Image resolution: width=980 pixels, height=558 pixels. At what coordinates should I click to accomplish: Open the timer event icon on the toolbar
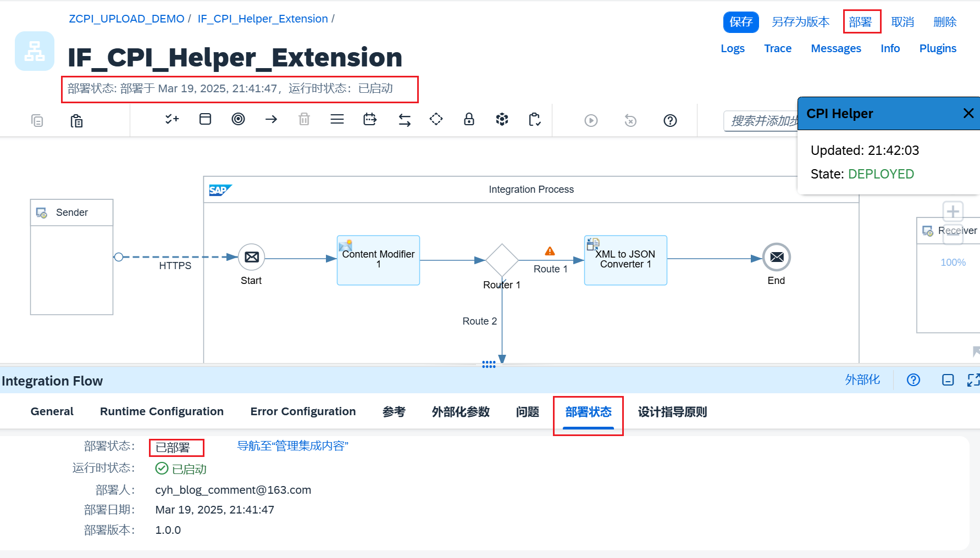tap(370, 119)
